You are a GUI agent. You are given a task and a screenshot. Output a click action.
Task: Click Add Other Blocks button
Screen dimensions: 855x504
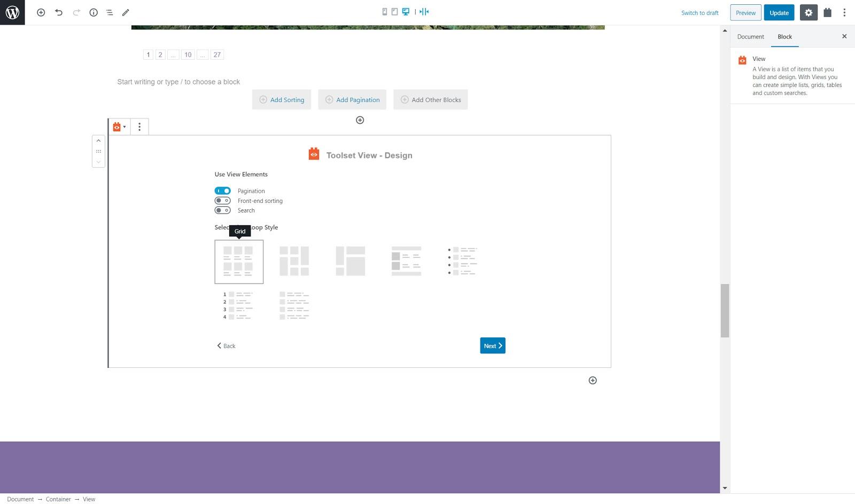431,100
